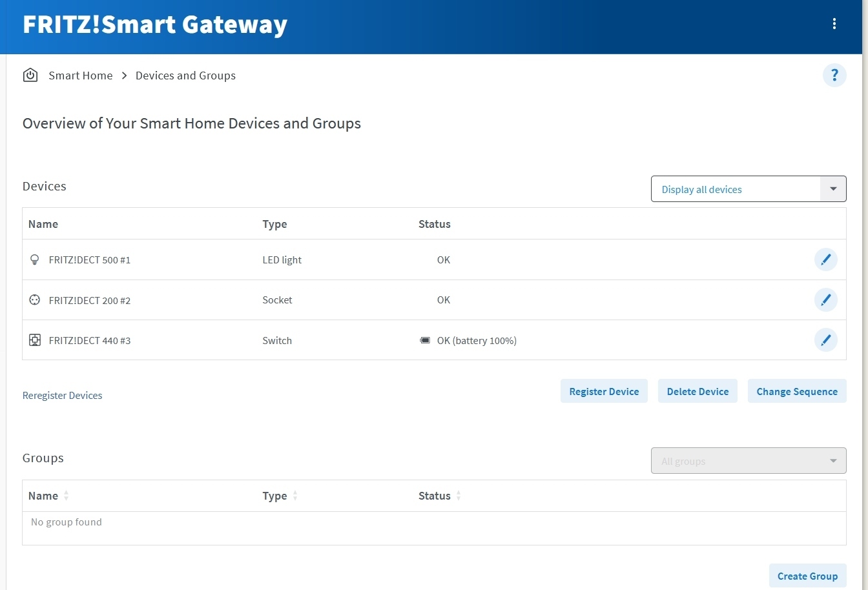Go to Smart Home breadcrumb
Viewport: 868px width, 590px height.
click(81, 76)
